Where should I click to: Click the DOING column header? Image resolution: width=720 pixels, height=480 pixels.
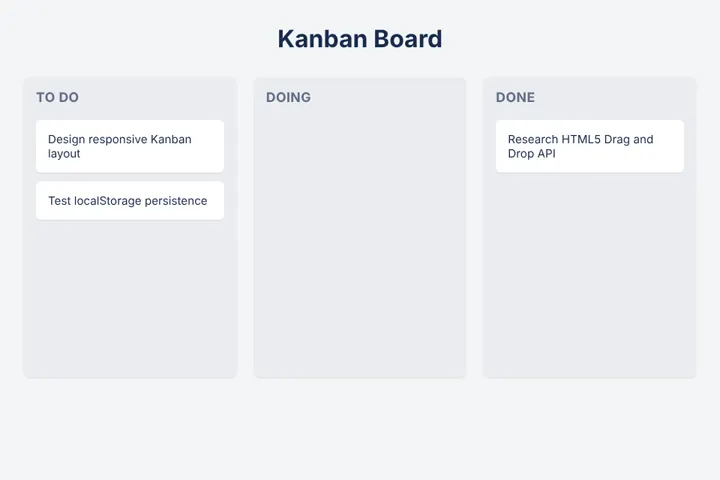288,97
